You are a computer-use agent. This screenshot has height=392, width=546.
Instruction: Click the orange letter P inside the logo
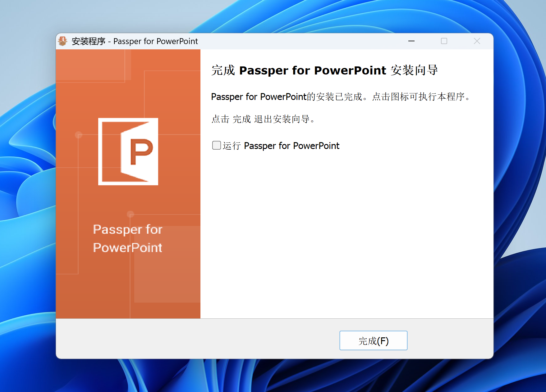141,151
